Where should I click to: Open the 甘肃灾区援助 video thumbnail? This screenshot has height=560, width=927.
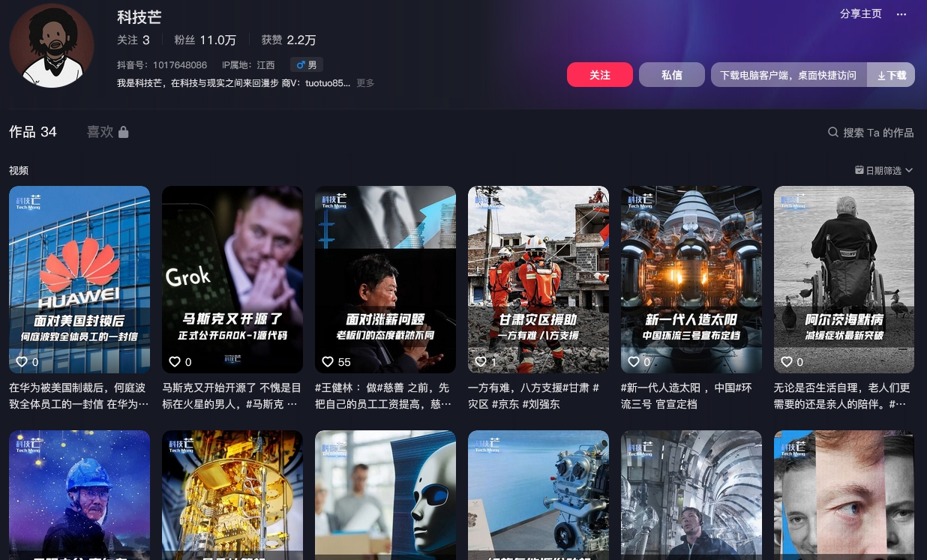tap(538, 280)
